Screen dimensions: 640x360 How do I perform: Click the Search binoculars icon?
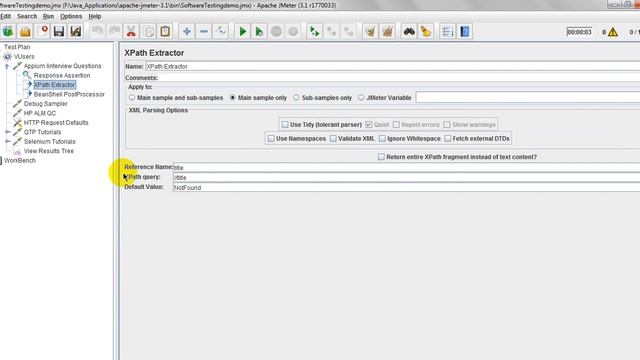point(409,31)
